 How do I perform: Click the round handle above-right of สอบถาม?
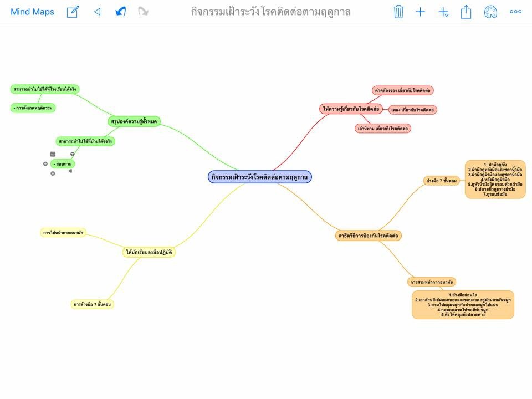coord(72,154)
